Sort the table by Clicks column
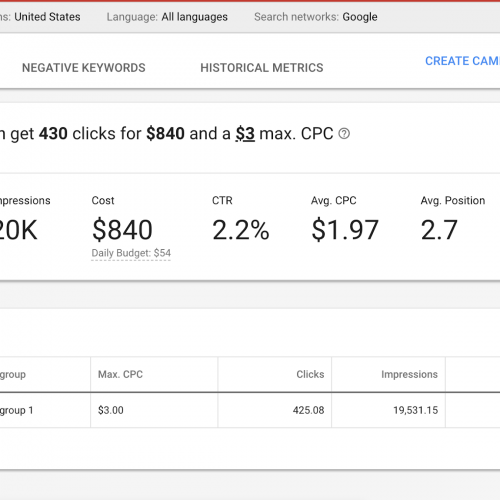Viewport: 500px width, 500px height. (x=310, y=374)
